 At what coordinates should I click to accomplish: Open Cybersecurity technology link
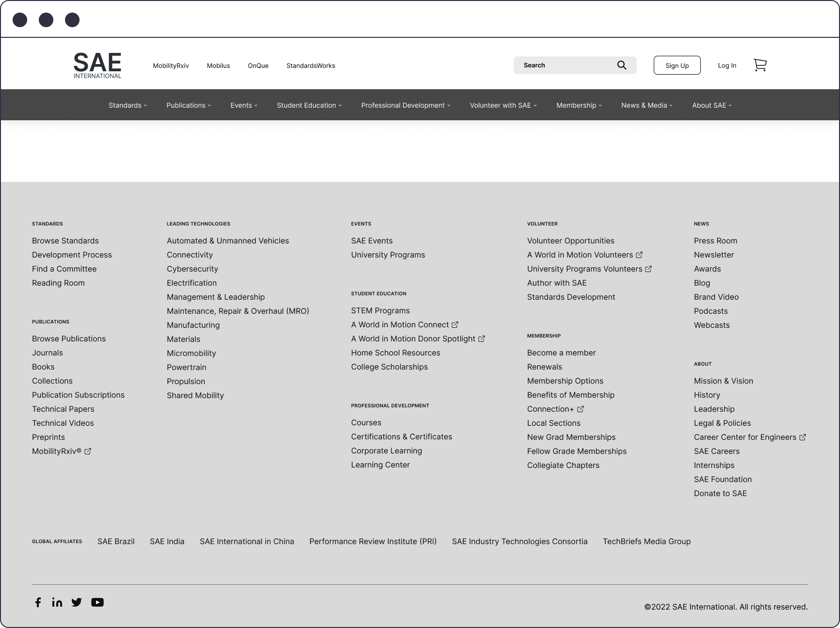(193, 269)
